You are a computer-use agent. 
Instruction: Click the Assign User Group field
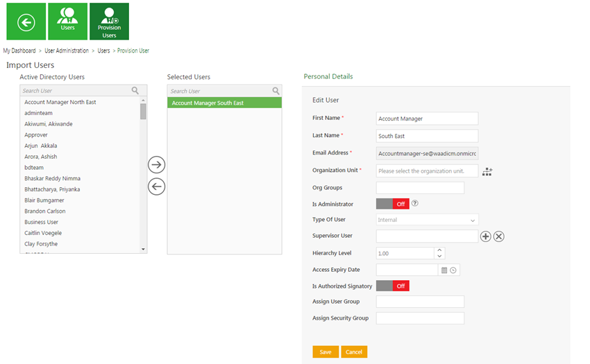point(420,302)
